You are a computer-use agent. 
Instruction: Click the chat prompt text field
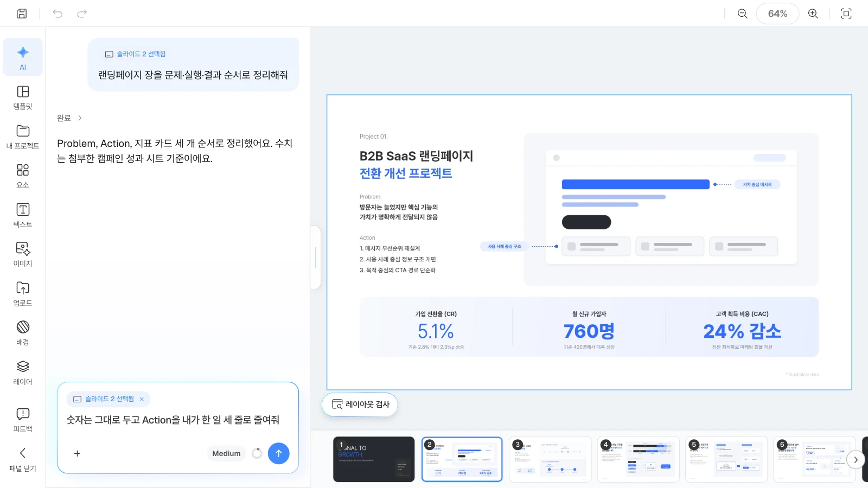point(173,420)
